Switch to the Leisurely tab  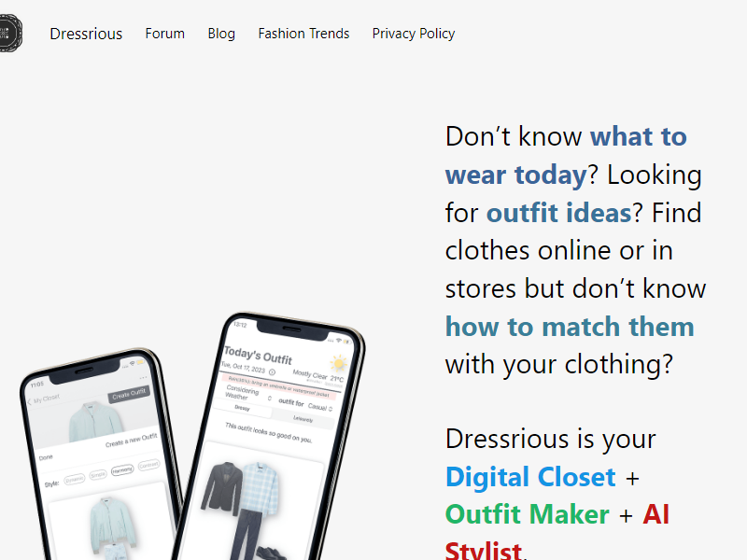pos(303,419)
